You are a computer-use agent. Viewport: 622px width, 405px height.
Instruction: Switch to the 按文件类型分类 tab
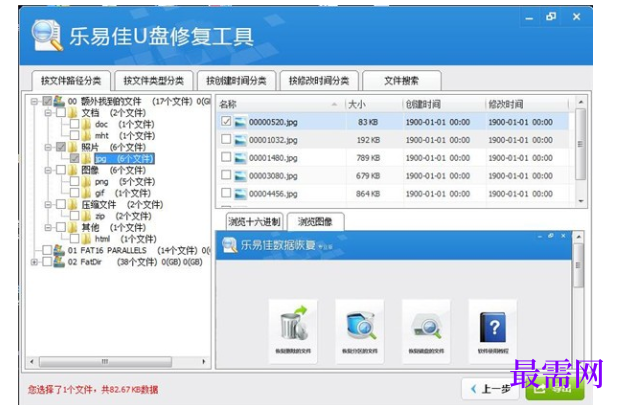(x=154, y=81)
